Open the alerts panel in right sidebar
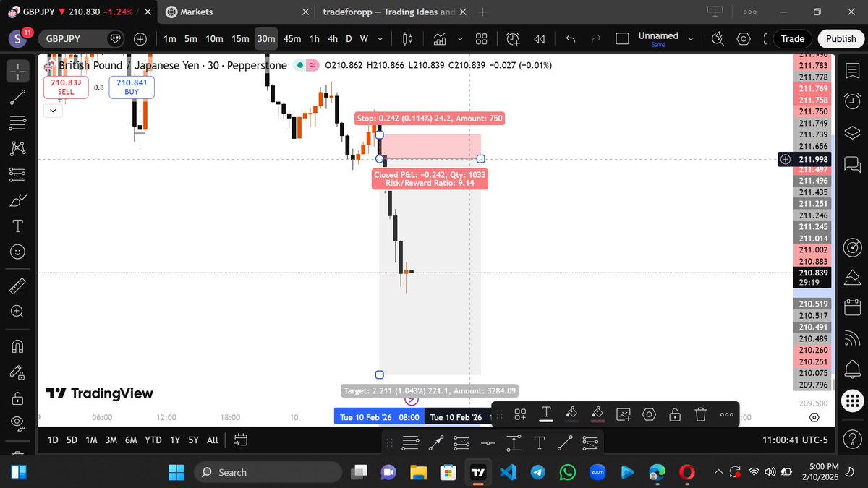The height and width of the screenshot is (488, 868). click(853, 100)
